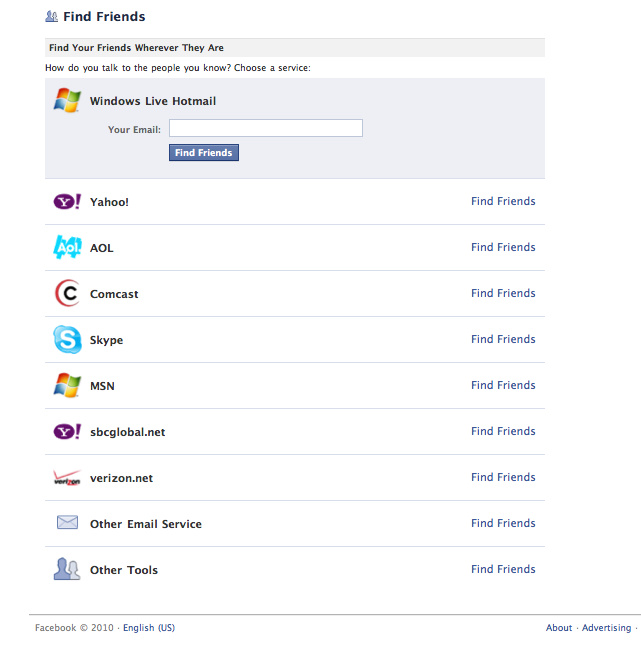Open the About footer link
641x670 pixels.
pos(559,628)
